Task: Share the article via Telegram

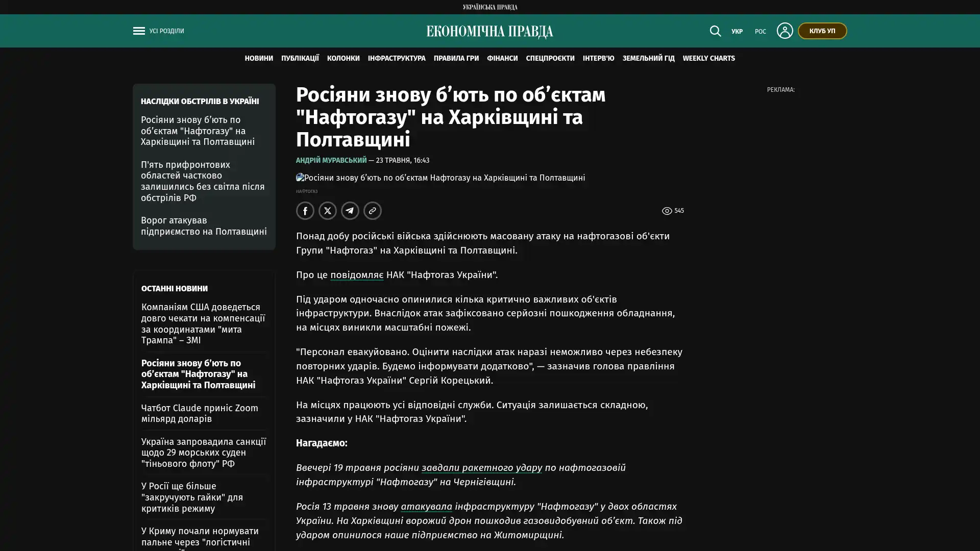Action: tap(350, 211)
